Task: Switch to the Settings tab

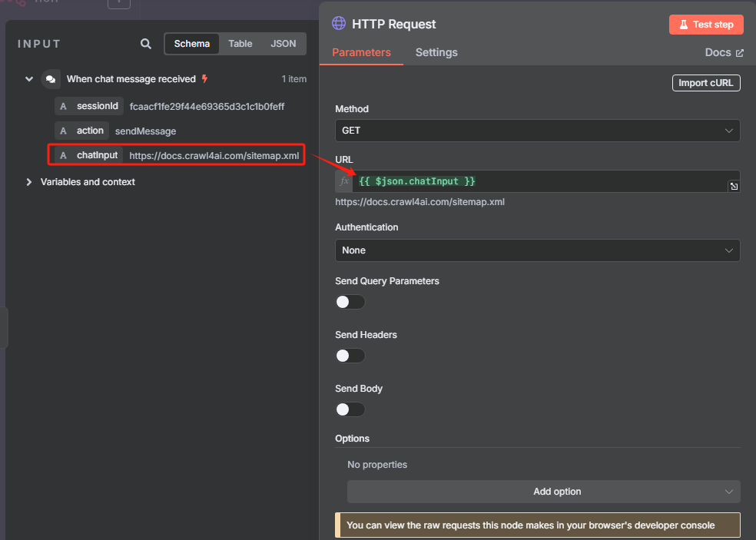Action: (436, 52)
